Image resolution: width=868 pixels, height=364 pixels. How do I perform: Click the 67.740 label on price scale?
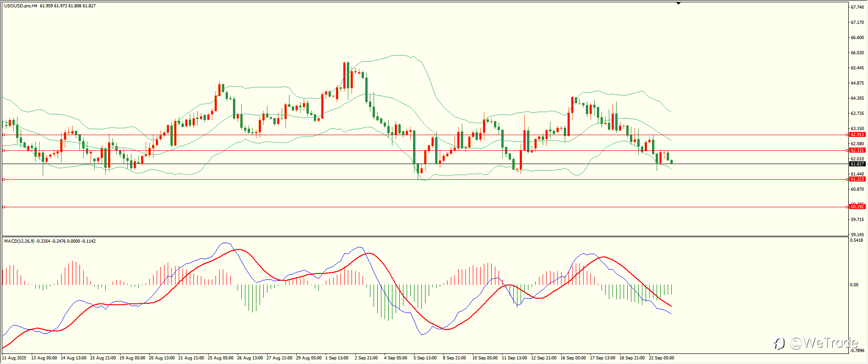[x=857, y=7]
